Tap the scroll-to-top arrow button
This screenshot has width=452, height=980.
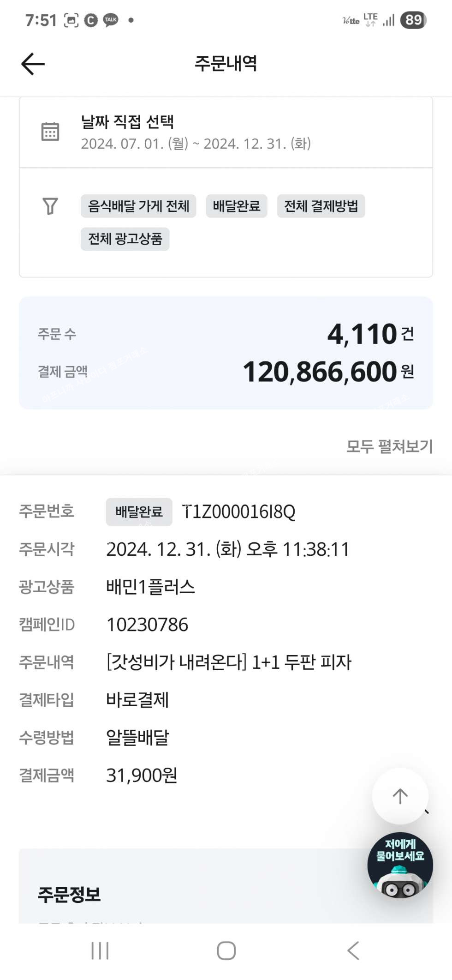(x=400, y=796)
